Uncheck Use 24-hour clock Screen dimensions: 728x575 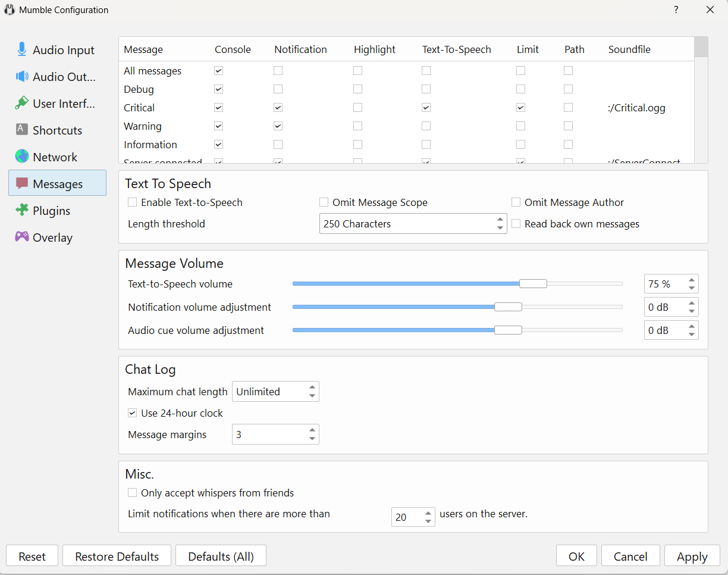tap(133, 413)
